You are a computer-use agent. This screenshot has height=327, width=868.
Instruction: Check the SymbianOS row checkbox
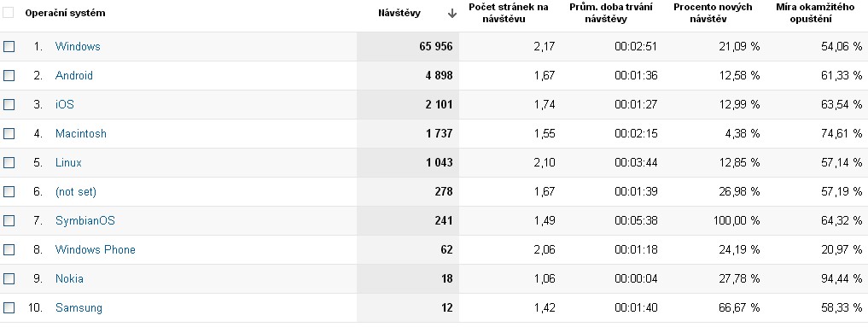click(9, 221)
